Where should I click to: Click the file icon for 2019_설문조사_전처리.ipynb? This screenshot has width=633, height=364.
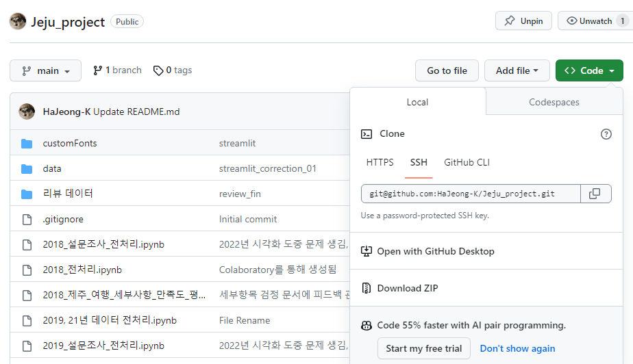pyautogui.click(x=27, y=346)
